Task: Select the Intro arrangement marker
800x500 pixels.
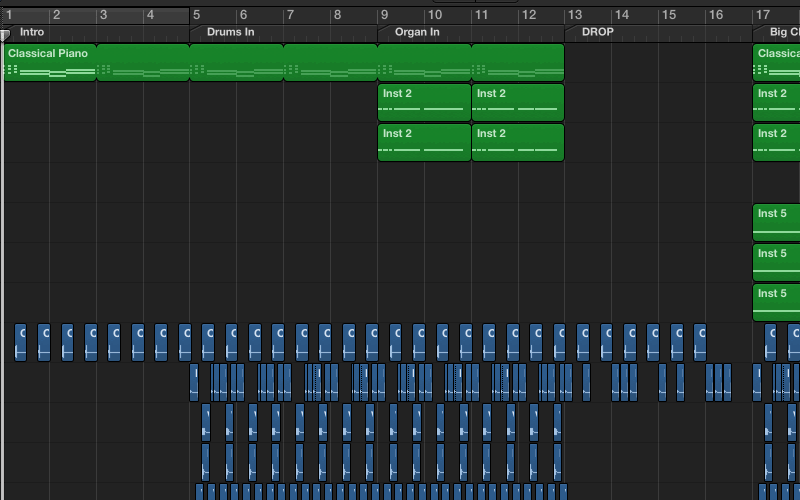Action: tap(96, 32)
